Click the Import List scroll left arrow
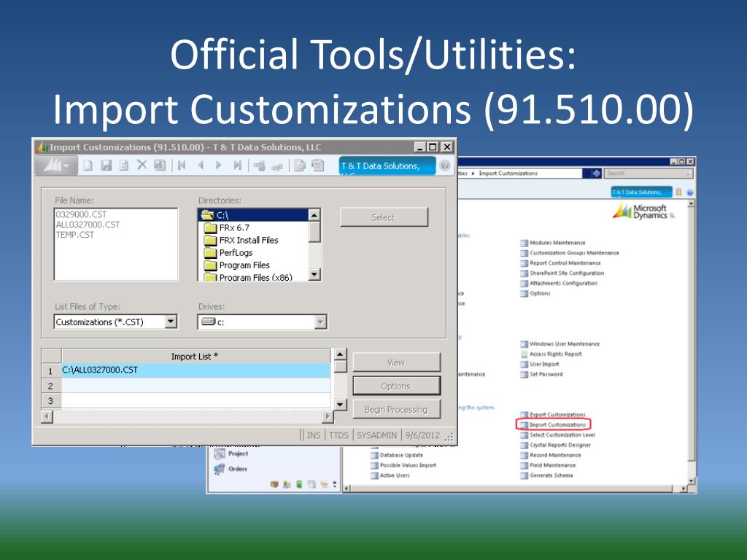 tap(47, 416)
